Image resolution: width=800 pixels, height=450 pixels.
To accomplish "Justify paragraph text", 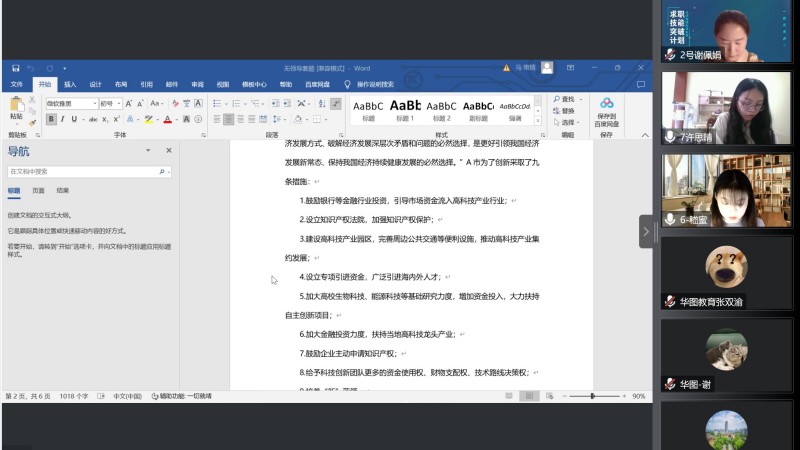I will [252, 119].
